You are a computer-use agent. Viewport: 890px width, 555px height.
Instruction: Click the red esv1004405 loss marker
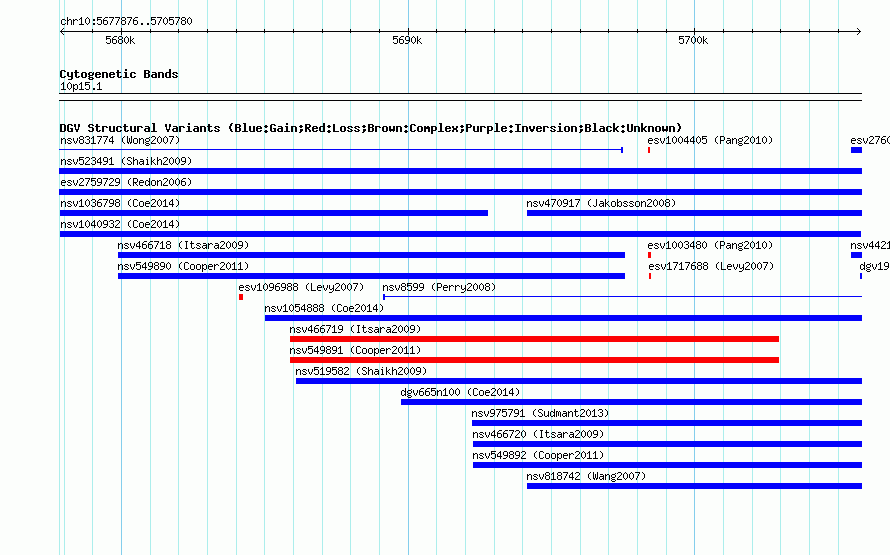point(649,150)
